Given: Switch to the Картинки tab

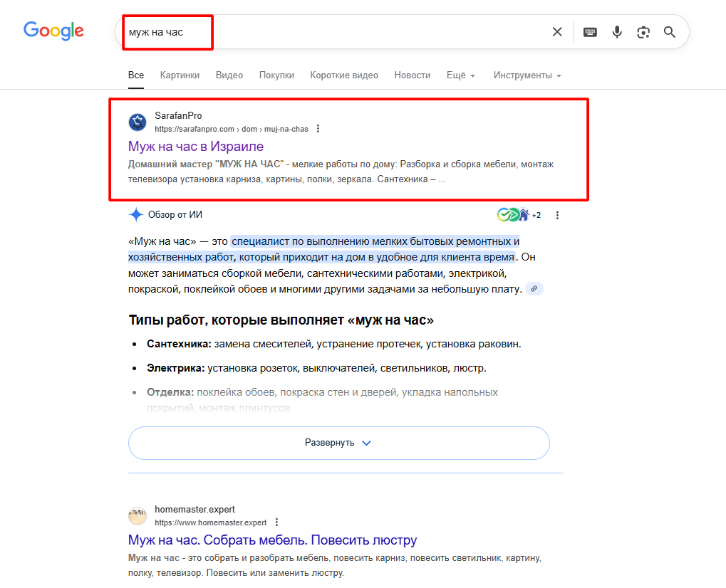Looking at the screenshot, I should tap(180, 75).
